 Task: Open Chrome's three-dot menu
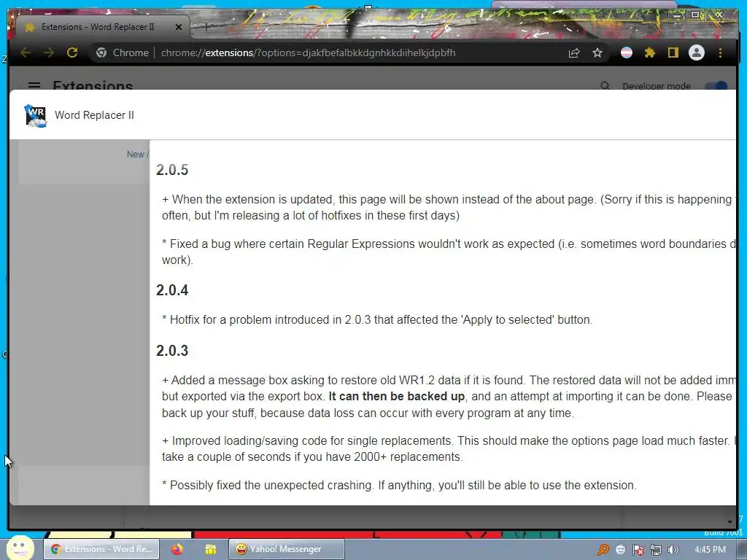tap(720, 52)
